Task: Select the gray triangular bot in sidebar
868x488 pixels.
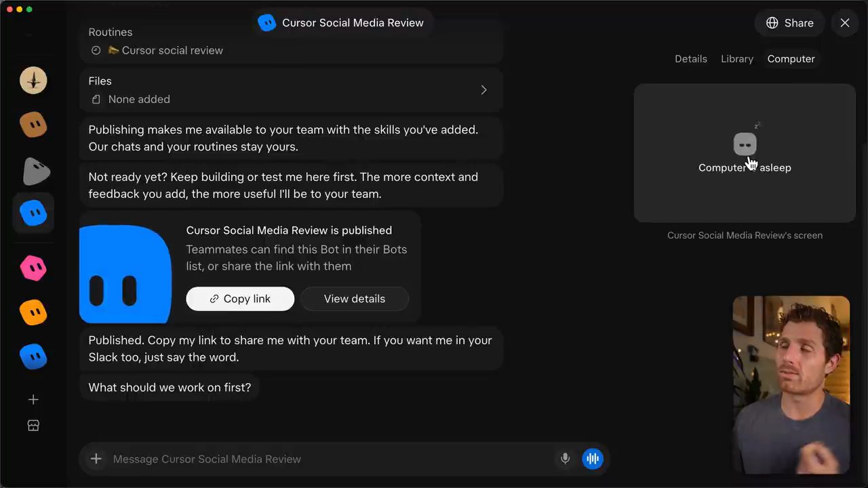Action: tap(36, 171)
